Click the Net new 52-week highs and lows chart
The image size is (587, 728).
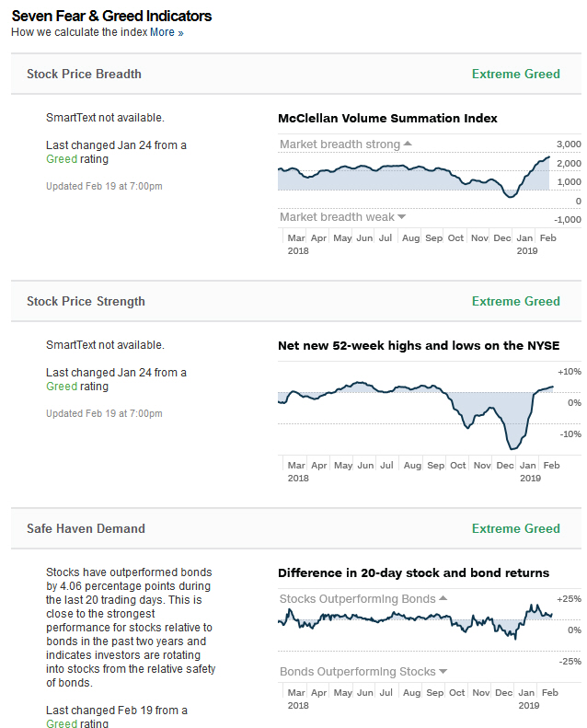[414, 405]
